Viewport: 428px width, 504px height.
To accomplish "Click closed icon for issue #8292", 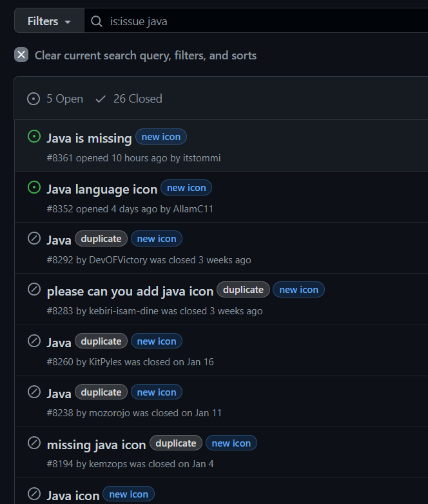I will (34, 239).
